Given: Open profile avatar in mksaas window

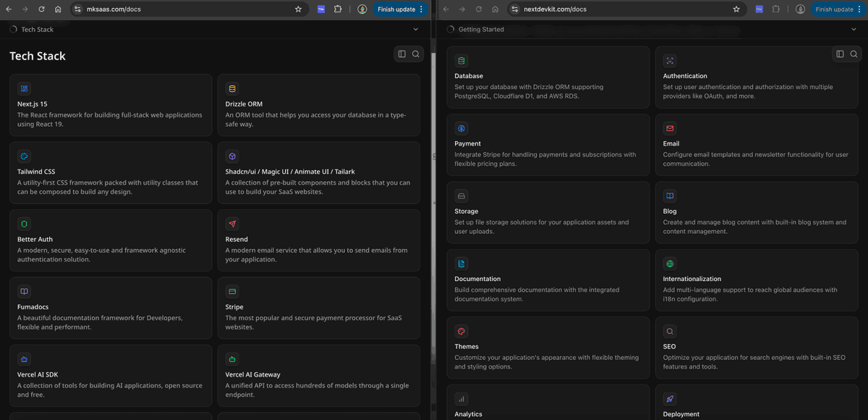Looking at the screenshot, I should point(362,9).
